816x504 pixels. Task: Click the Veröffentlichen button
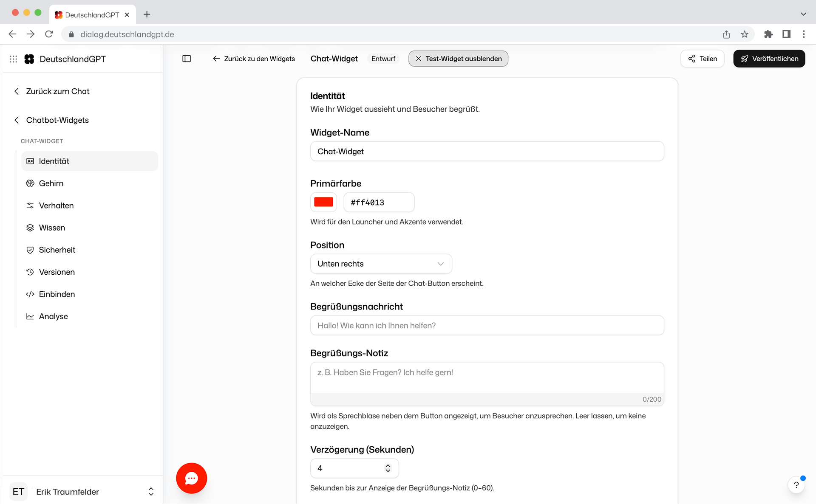click(x=769, y=59)
